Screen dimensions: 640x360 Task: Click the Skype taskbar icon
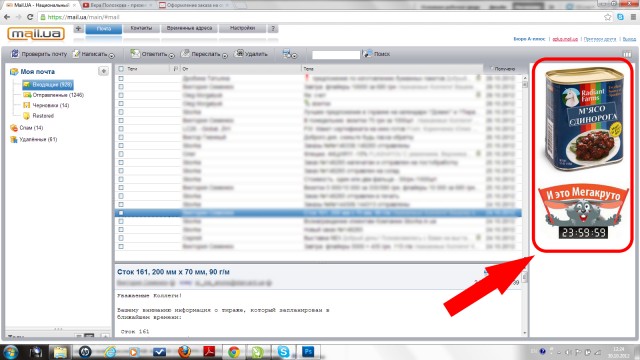283,351
